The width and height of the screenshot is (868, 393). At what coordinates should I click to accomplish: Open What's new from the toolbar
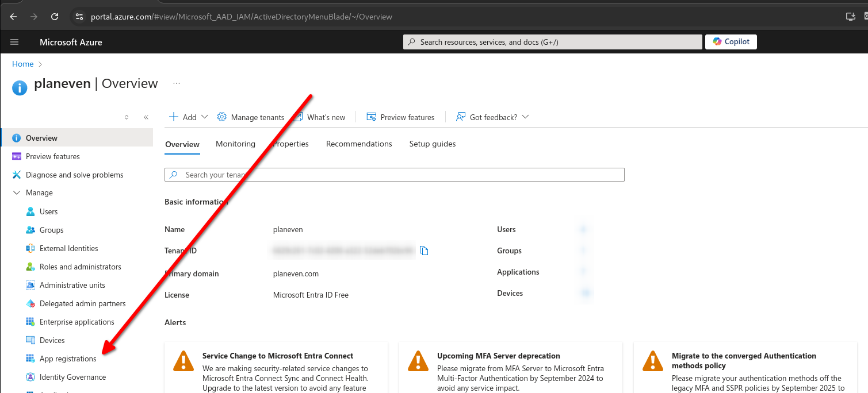320,117
